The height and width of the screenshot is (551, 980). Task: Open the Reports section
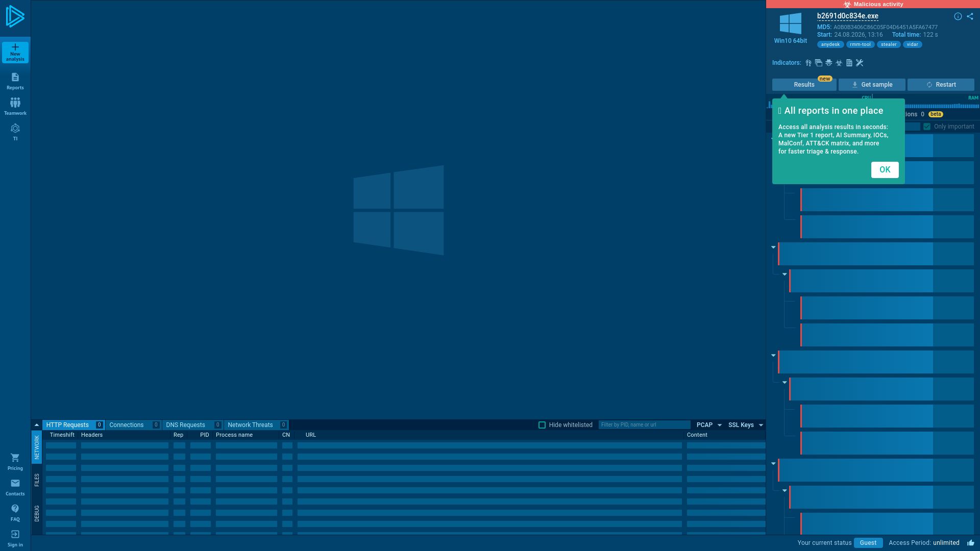[15, 81]
